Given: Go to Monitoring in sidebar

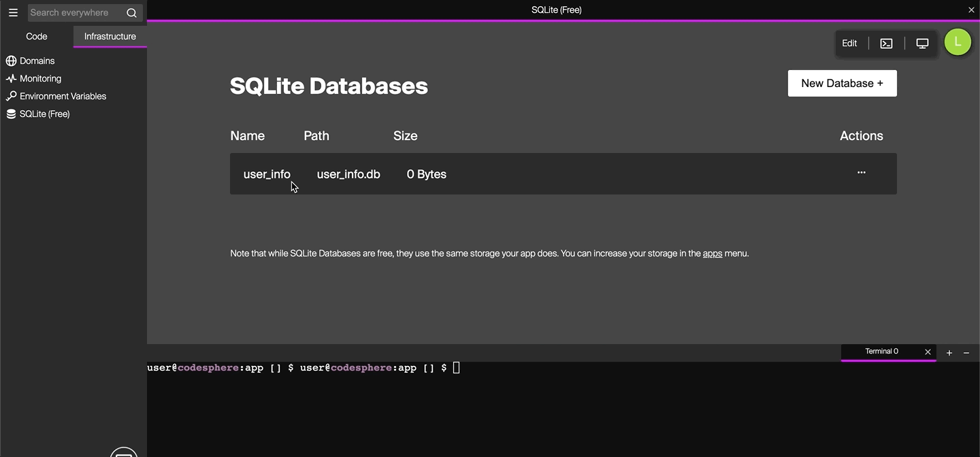Looking at the screenshot, I should 40,79.
